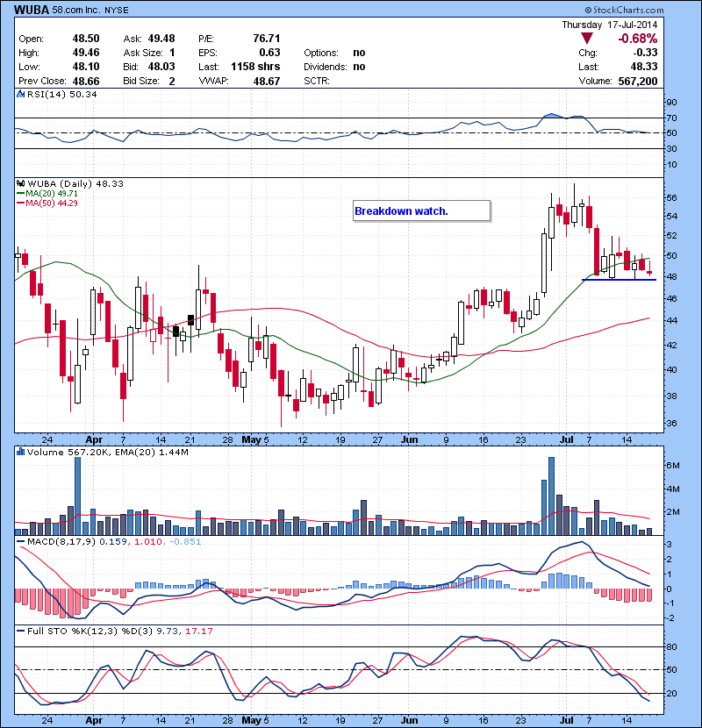Click the Options 'no' value

tap(359, 53)
